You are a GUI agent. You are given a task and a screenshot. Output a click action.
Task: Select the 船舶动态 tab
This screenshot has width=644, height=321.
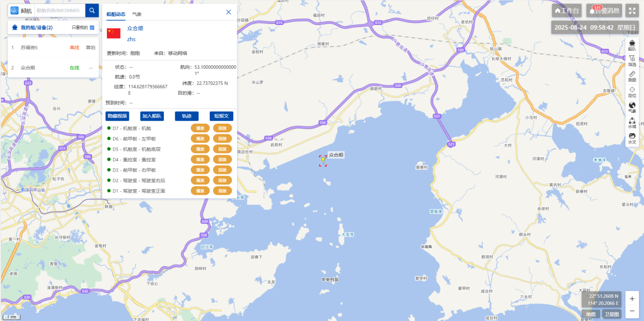point(116,14)
